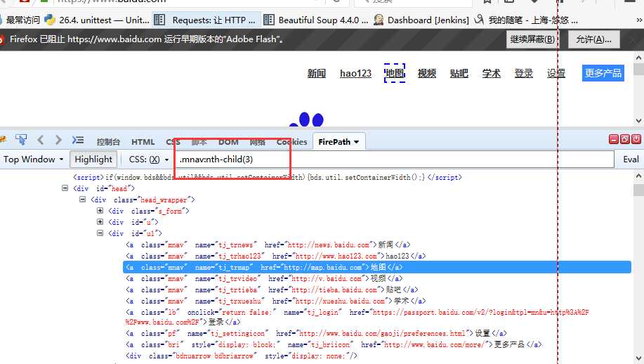Detach Firebug into a separate window
Viewport: 644px width, 364px height.
(x=625, y=139)
